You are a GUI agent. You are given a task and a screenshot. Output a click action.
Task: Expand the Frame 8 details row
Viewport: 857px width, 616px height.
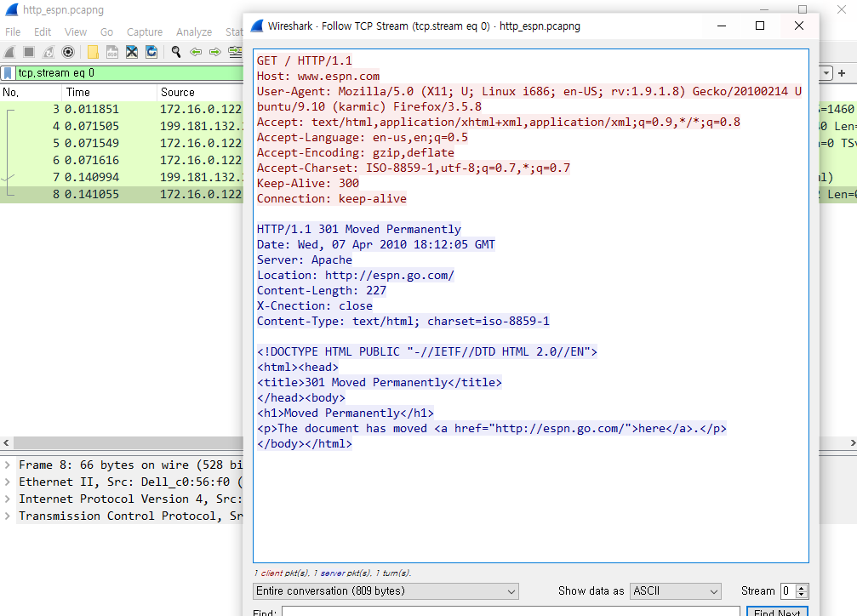7,465
